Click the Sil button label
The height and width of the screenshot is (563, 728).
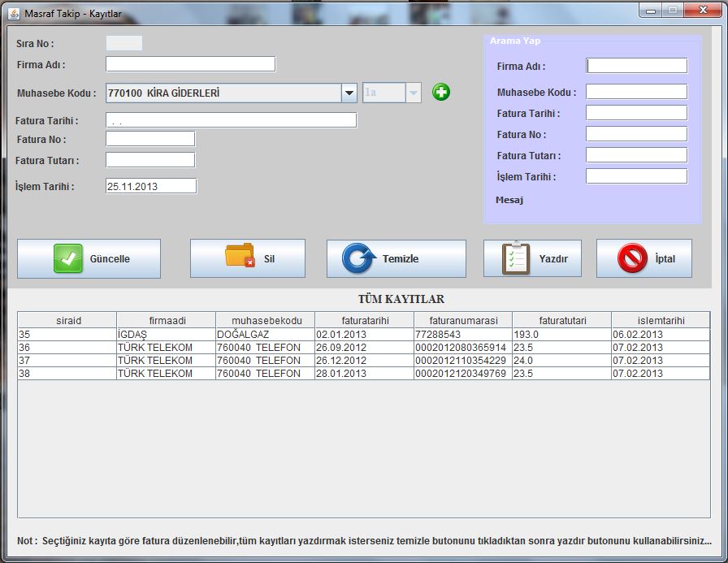click(269, 259)
